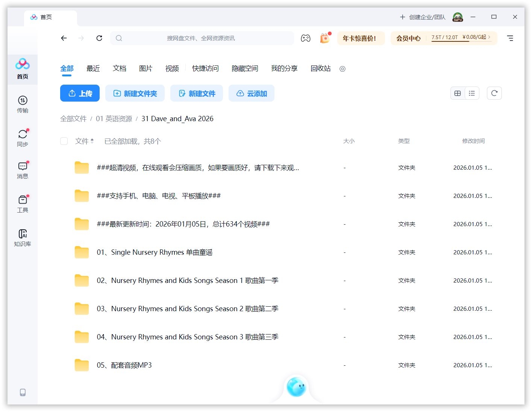Switch to grid view
The height and width of the screenshot is (412, 532).
coord(457,93)
